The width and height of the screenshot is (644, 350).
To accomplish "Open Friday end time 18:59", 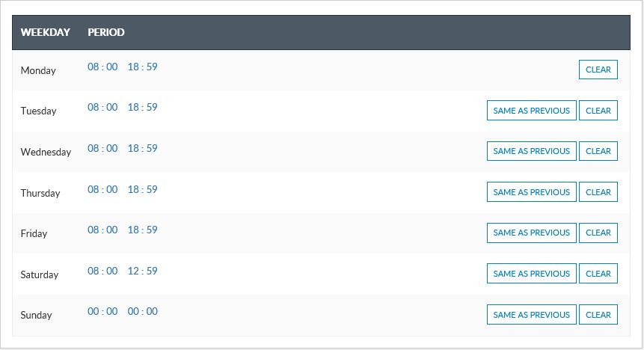I will [x=142, y=230].
